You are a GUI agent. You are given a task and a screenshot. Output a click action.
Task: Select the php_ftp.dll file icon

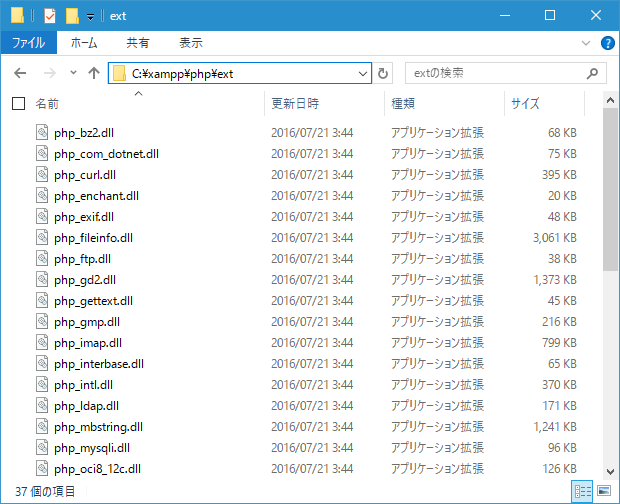[x=42, y=259]
